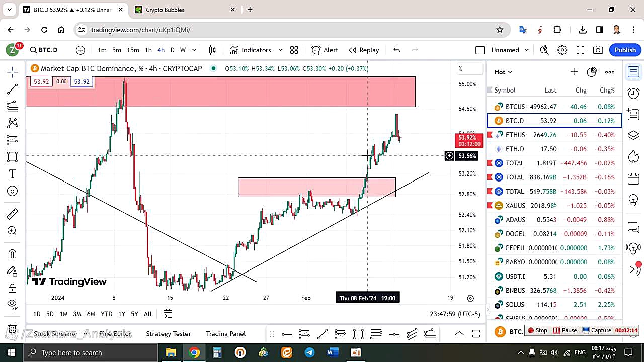
Task: Toggle the red flag on ETHUS row
Action: [x=490, y=134]
